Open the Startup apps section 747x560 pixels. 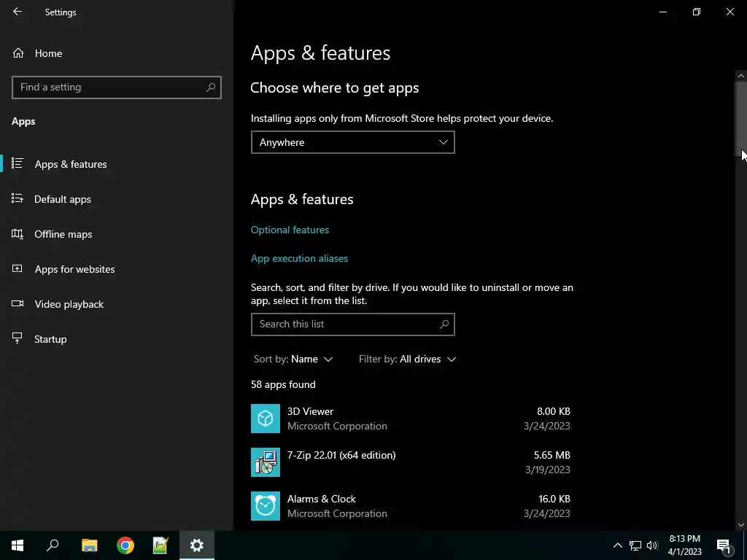click(117, 339)
